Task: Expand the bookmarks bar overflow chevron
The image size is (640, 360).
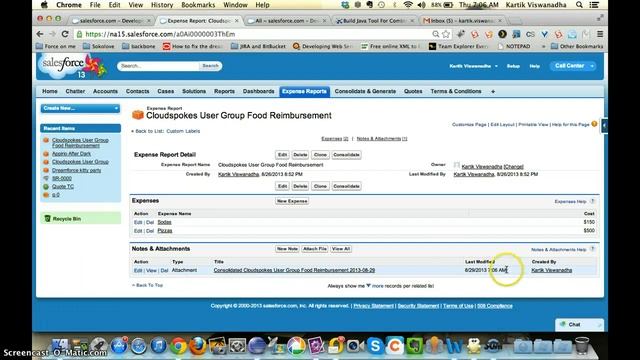Action: pyautogui.click(x=543, y=47)
